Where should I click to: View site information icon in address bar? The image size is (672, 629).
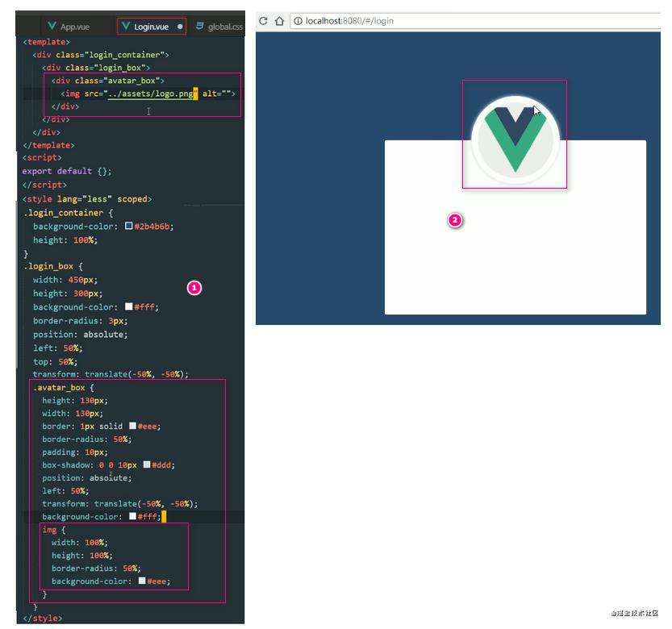pyautogui.click(x=298, y=21)
